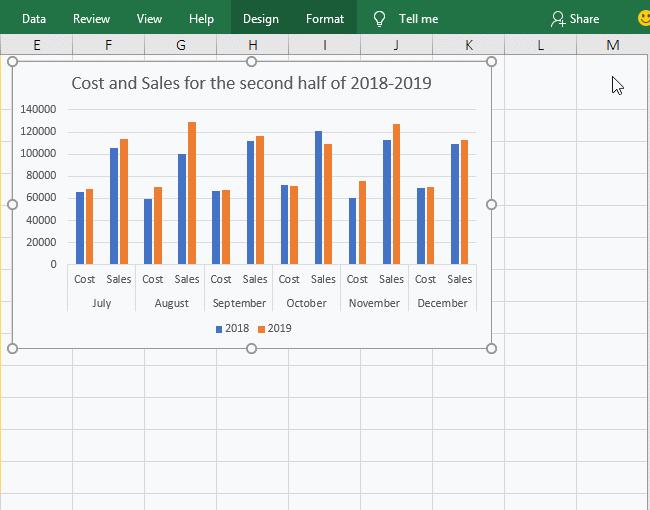The image size is (650, 510).
Task: Select column L header
Action: (x=540, y=45)
